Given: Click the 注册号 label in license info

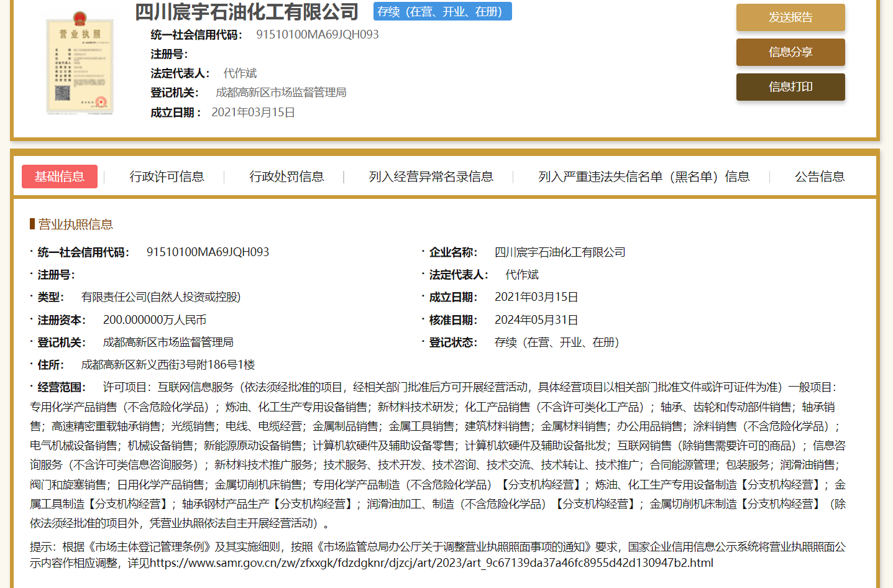Looking at the screenshot, I should 55,274.
